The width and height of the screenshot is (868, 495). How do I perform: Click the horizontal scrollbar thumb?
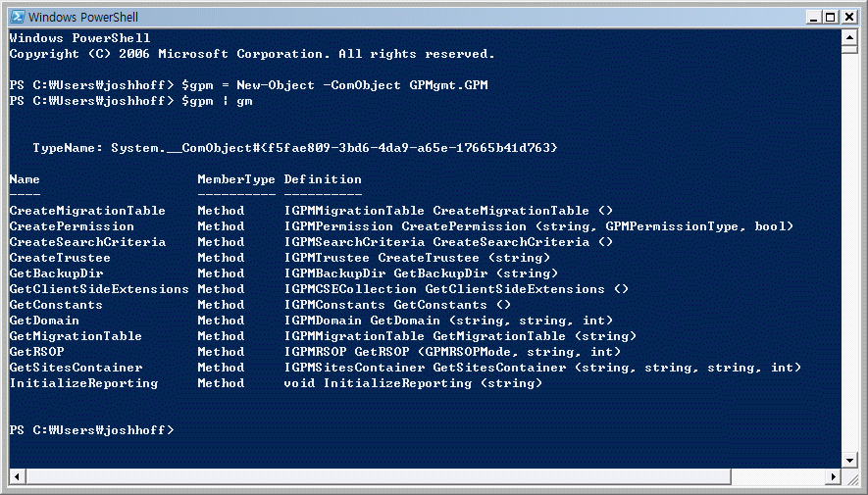coord(378,476)
